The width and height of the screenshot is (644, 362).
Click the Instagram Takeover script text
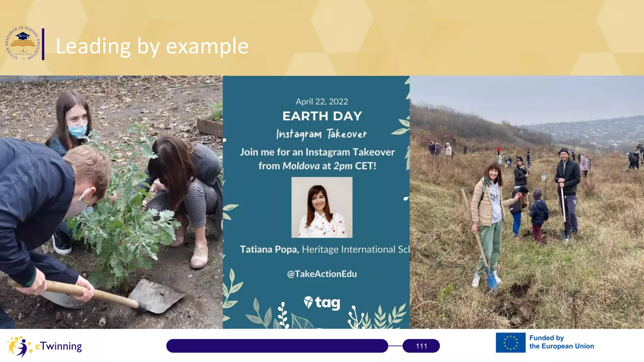[322, 134]
